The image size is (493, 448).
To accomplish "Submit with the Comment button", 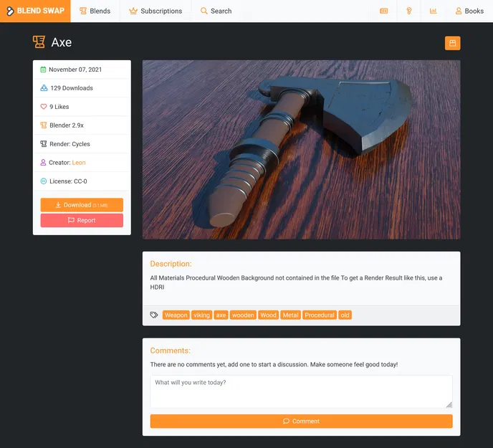I will tap(301, 421).
